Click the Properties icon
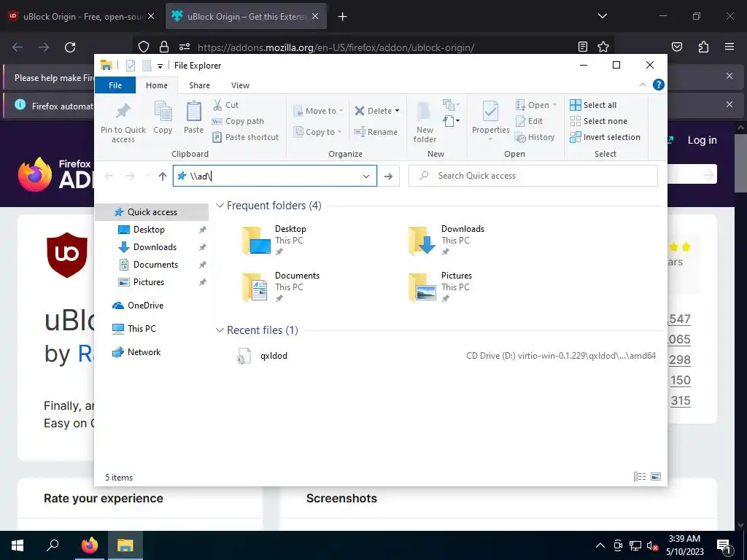The image size is (747, 560). click(x=490, y=112)
